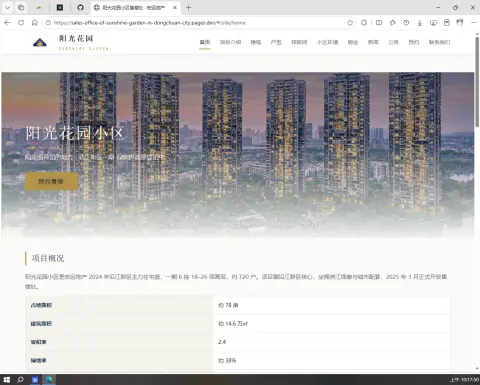Click the 约 38% table value
The height and width of the screenshot is (385, 480).
coord(227,360)
